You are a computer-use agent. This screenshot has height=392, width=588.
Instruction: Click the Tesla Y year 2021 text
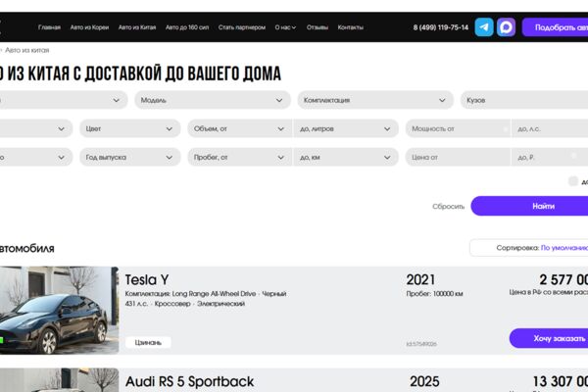[420, 280]
